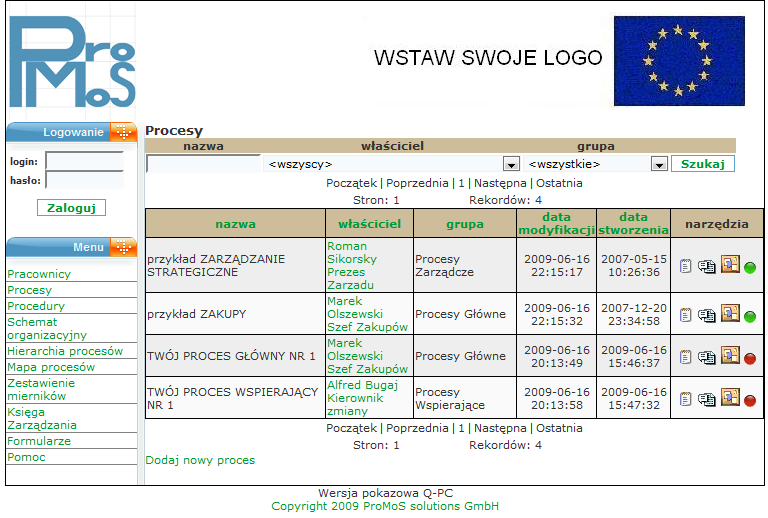Open the właściciel dropdown showing wszyscy

(x=392, y=164)
